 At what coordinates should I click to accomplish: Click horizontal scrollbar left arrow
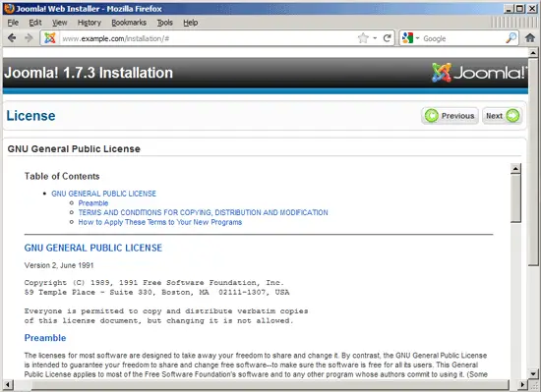(x=8, y=384)
